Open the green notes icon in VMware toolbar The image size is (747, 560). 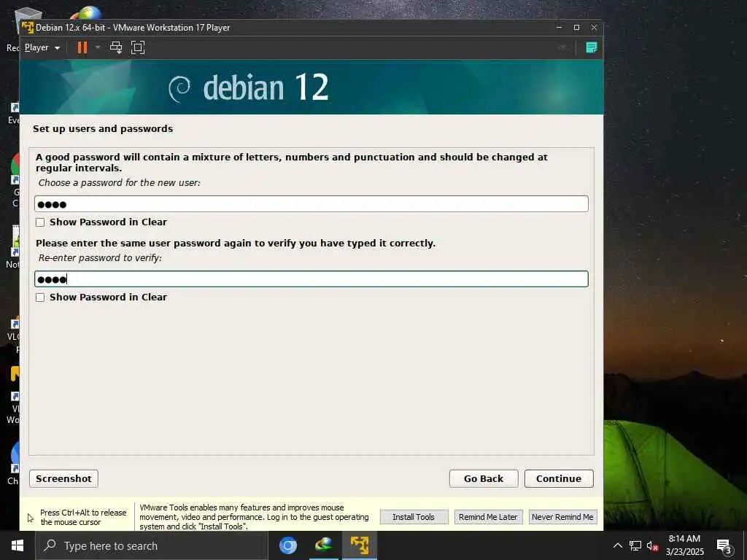[x=591, y=47]
